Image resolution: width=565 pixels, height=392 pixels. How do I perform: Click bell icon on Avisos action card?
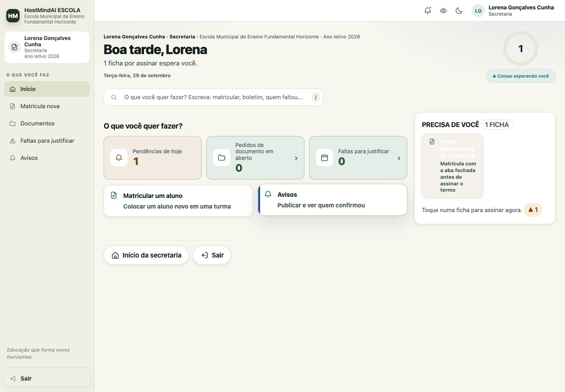click(268, 194)
